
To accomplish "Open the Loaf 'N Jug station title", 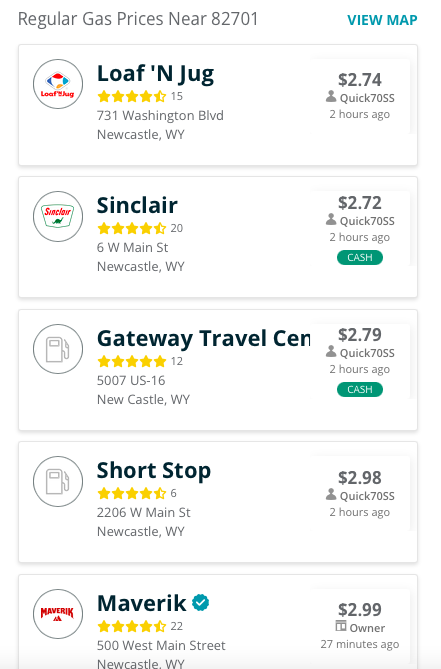I will coord(156,74).
